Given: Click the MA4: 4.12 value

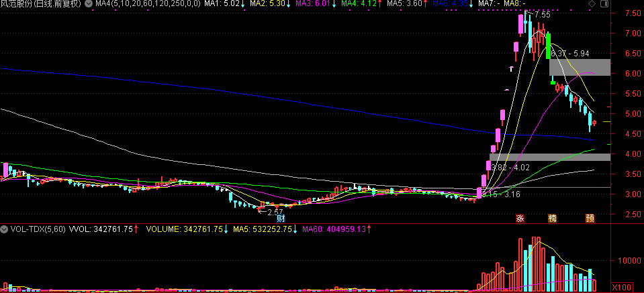Looking at the screenshot, I should coord(361,4).
